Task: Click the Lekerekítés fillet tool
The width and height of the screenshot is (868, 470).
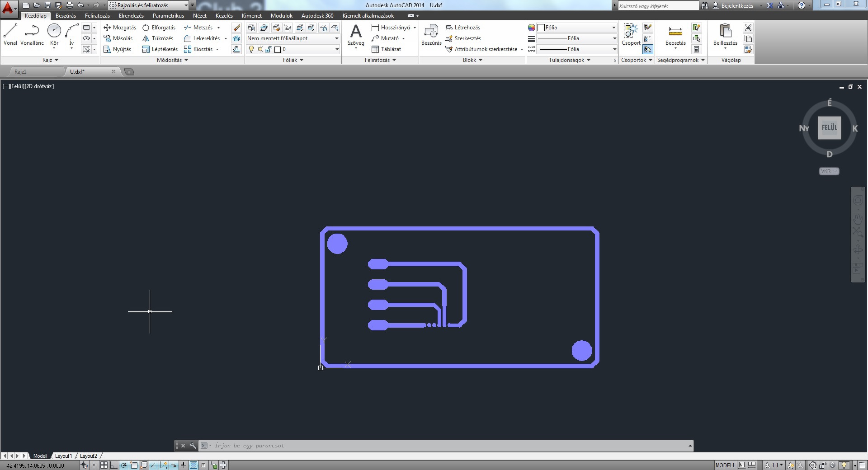Action: pyautogui.click(x=202, y=38)
